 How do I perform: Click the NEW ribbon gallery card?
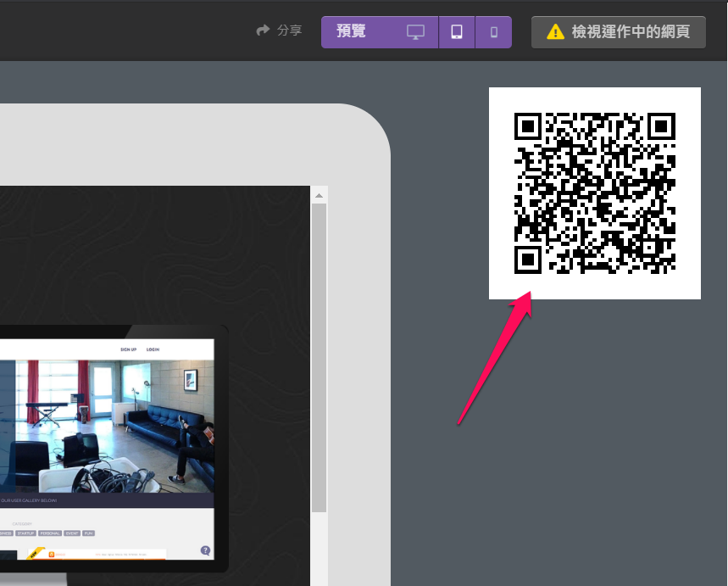pyautogui.click(x=97, y=554)
